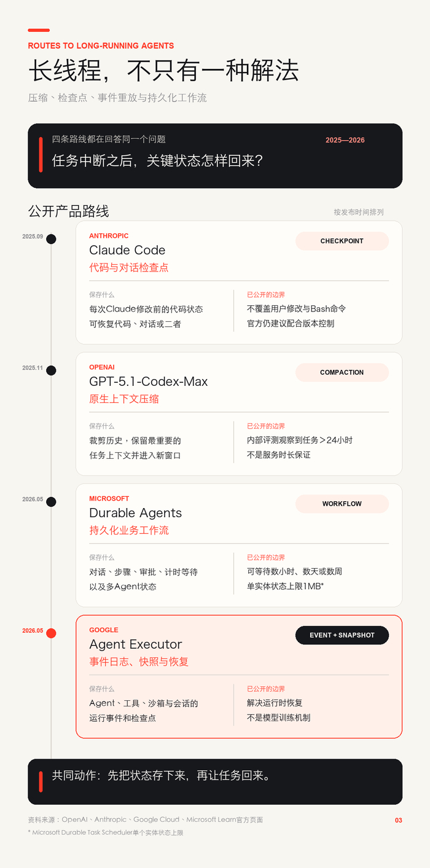The image size is (430, 868).
Task: Click the line 不覆盖用户修改与Bash命令
Action: tap(297, 308)
